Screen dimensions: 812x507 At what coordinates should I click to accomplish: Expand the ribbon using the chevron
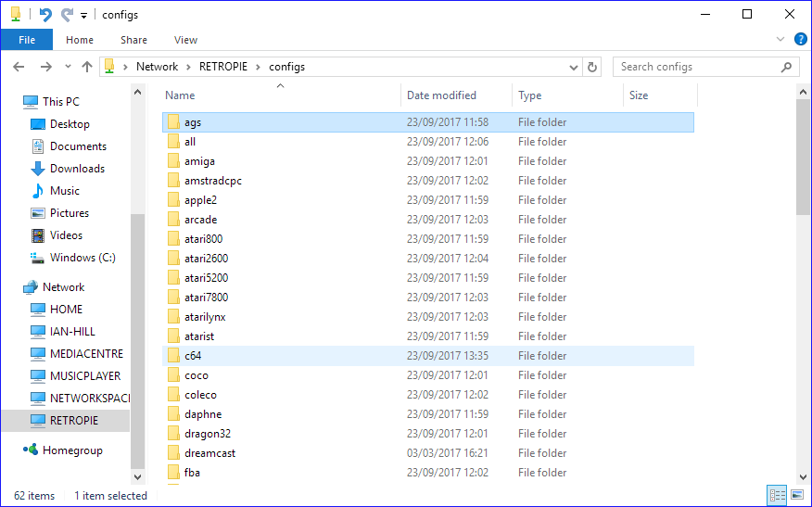coord(780,40)
